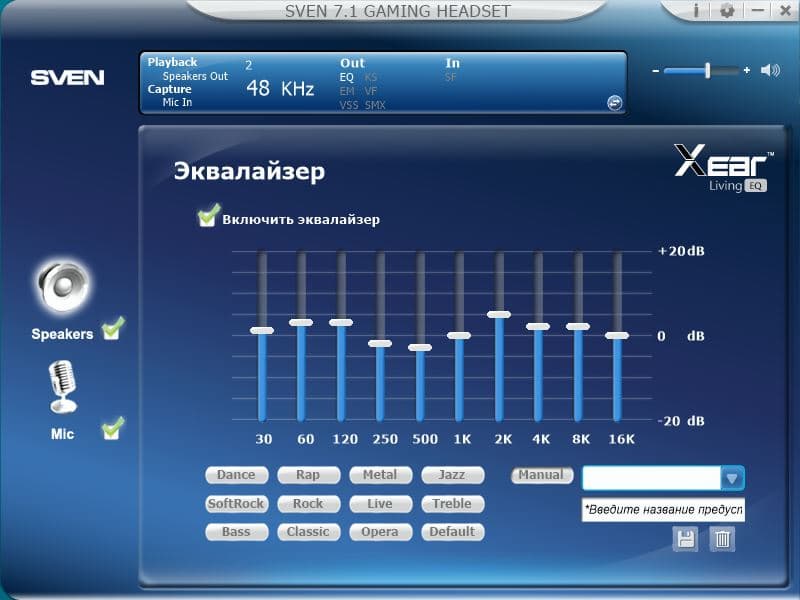Apply the Opera preset
Viewport: 800px width, 600px height.
pyautogui.click(x=381, y=532)
